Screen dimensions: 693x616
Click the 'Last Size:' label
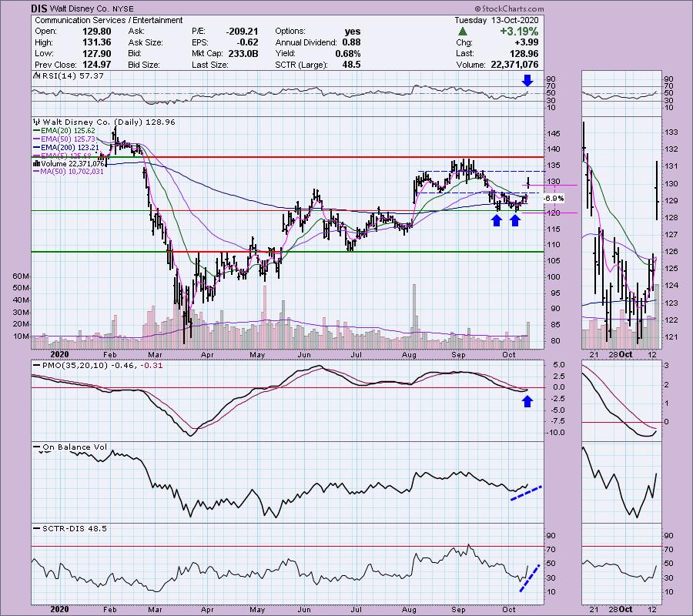click(210, 65)
